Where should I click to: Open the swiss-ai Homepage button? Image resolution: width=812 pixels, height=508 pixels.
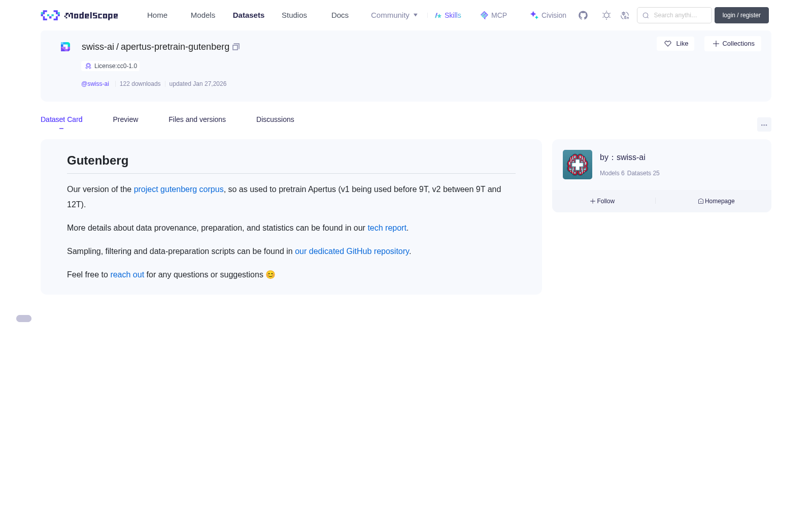(x=716, y=201)
